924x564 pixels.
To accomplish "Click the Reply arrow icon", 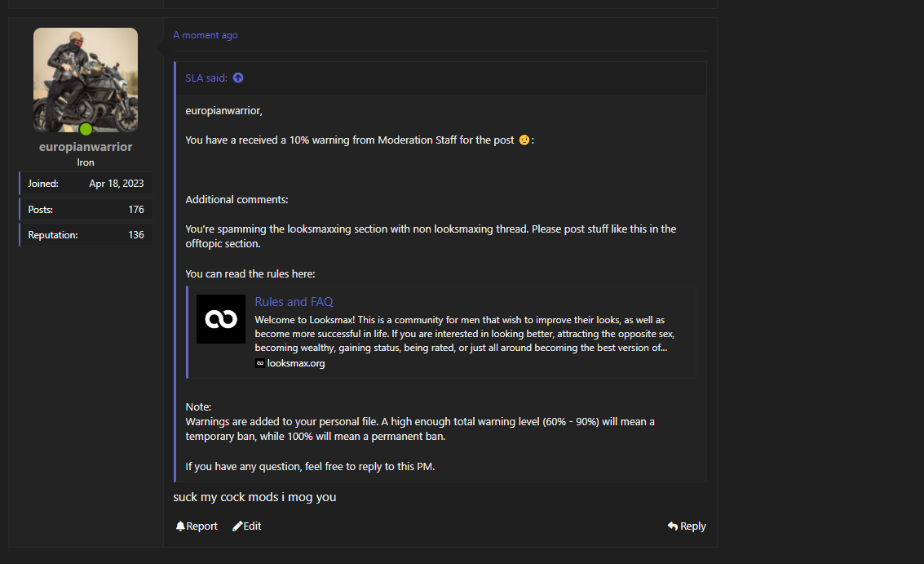I will 672,526.
